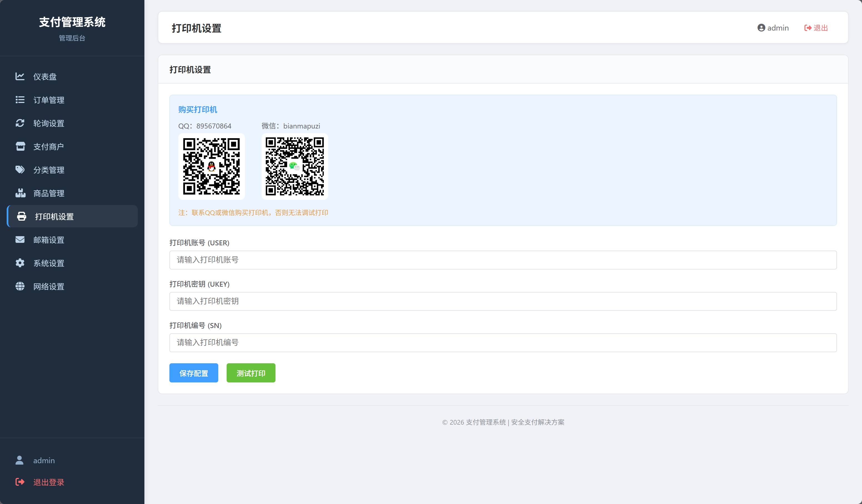This screenshot has width=862, height=504.
Task: Focus the 打印机密钥 (UKEY) input field
Action: pos(503,301)
